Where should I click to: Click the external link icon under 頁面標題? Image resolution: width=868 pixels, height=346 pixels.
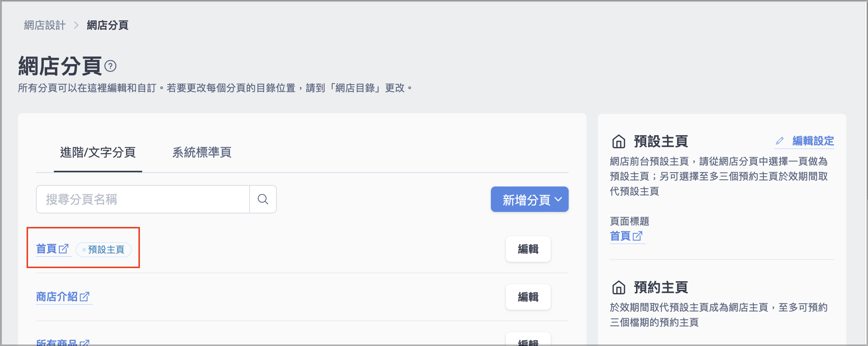coord(638,236)
